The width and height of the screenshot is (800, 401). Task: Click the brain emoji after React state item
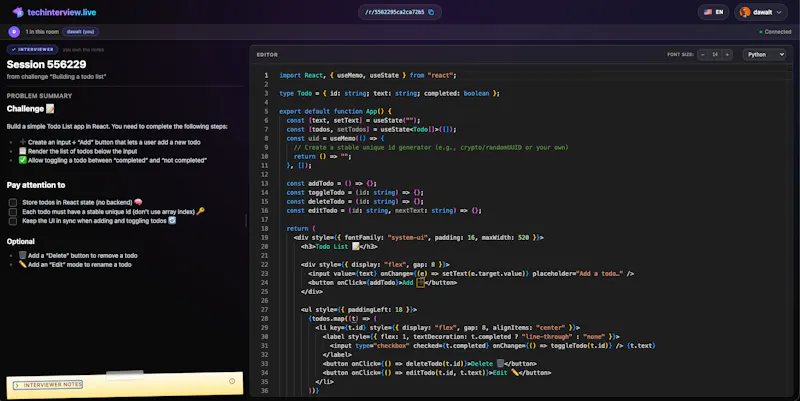[x=138, y=202]
